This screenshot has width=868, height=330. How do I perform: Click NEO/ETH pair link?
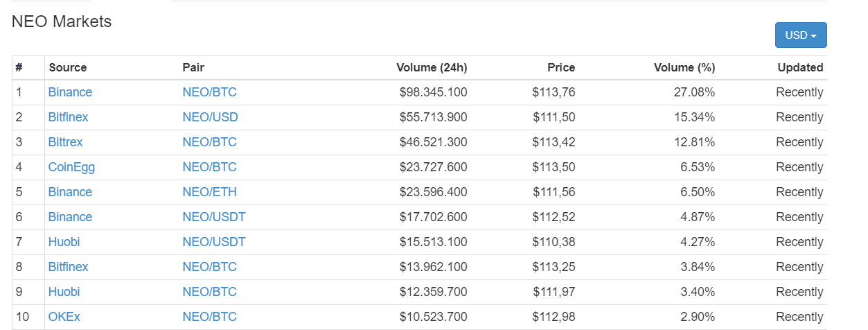[209, 192]
